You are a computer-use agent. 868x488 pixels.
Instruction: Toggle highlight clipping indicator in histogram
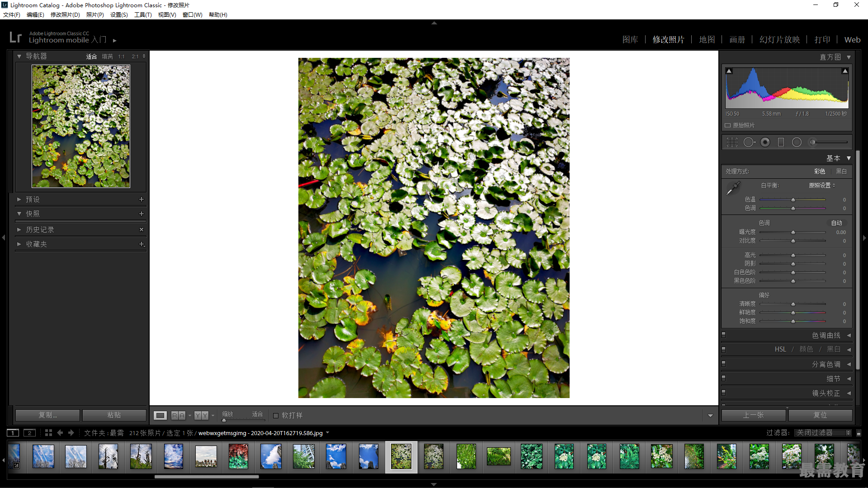point(844,71)
